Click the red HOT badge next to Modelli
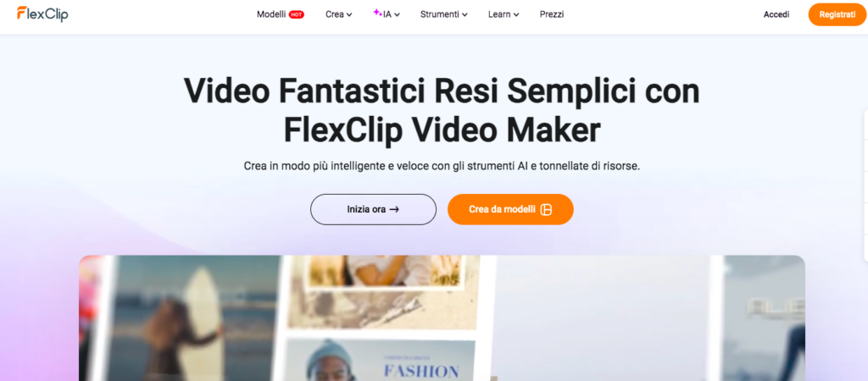The width and height of the screenshot is (868, 381). click(296, 15)
